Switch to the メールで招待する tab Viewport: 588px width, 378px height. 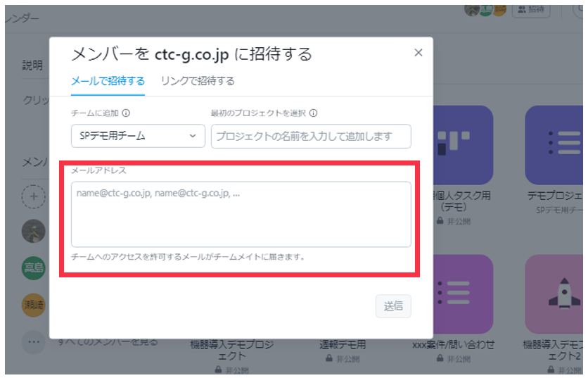[x=108, y=81]
